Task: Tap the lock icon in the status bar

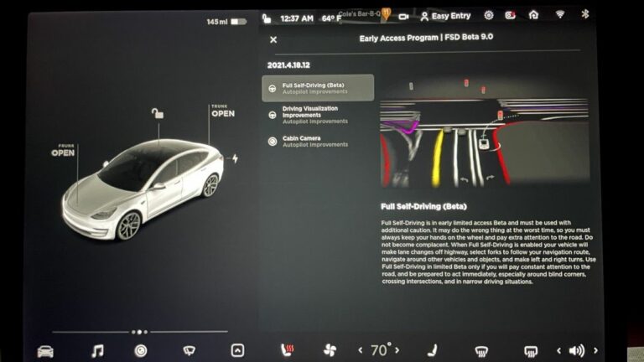Action: [x=267, y=18]
